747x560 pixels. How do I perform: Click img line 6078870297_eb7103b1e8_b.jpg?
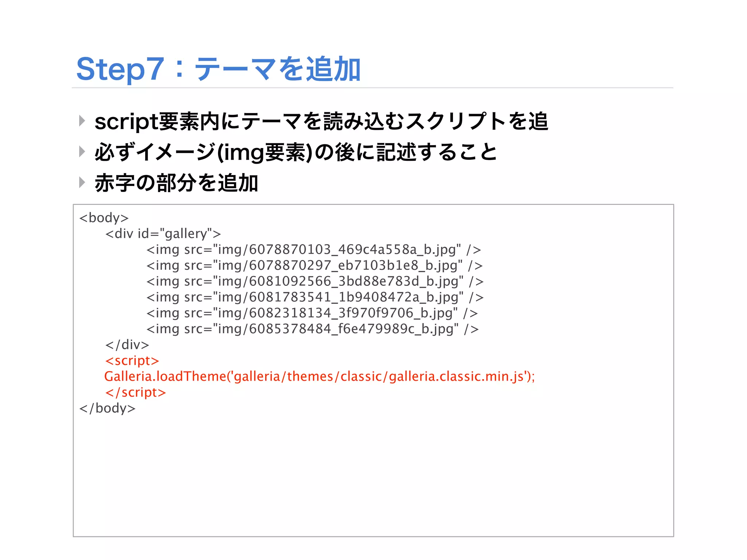click(314, 265)
